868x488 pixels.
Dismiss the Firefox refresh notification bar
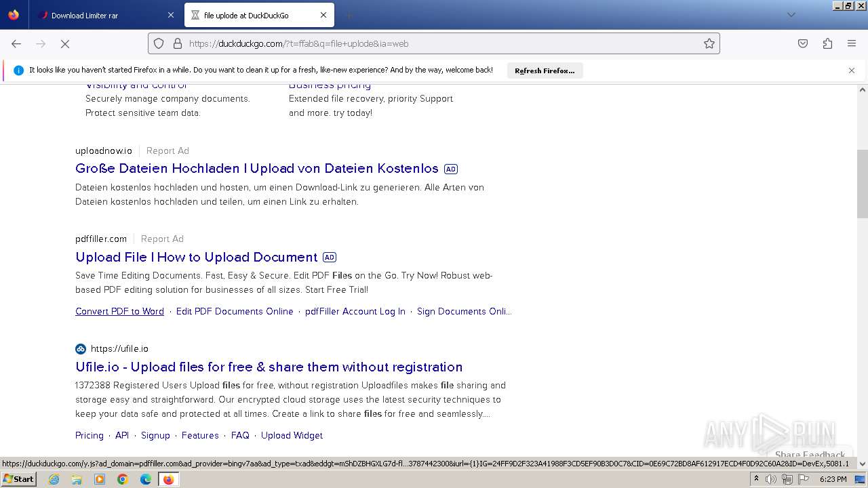(852, 70)
